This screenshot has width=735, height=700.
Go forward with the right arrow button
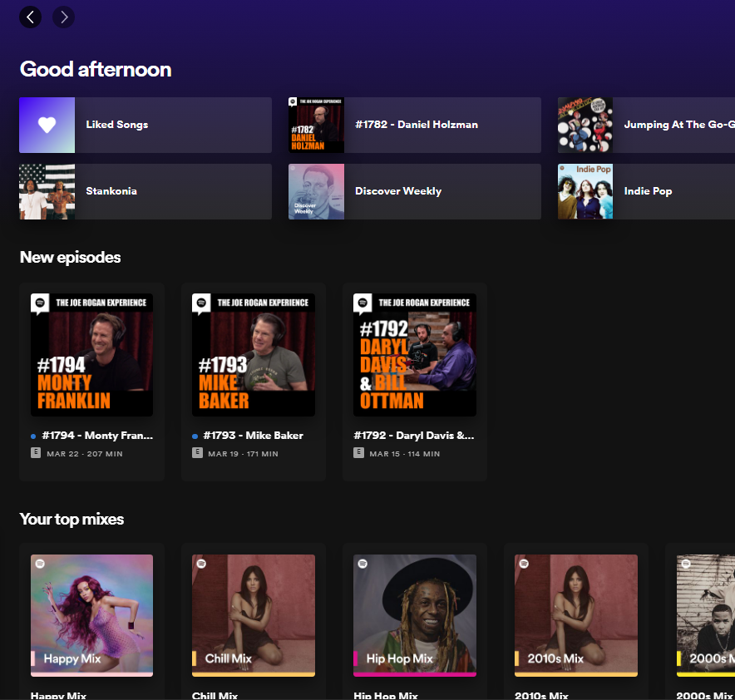click(64, 17)
